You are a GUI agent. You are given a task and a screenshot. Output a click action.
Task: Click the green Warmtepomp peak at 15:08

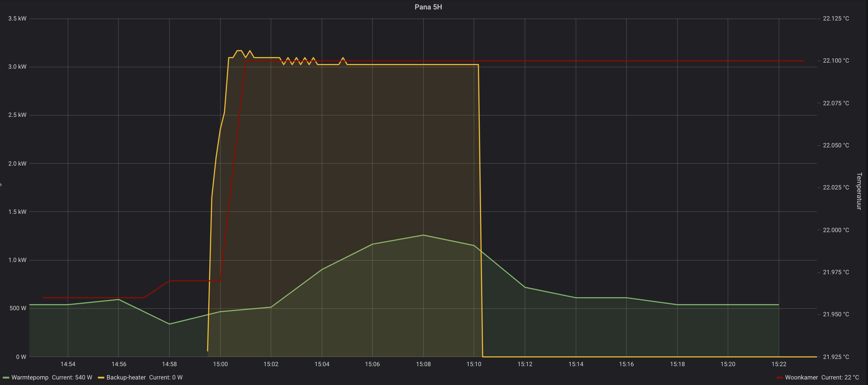[x=423, y=235]
